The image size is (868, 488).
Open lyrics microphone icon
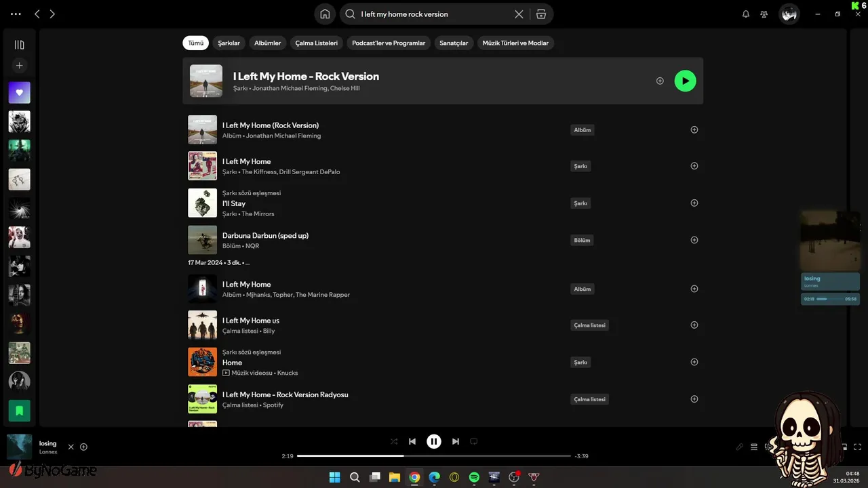740,447
